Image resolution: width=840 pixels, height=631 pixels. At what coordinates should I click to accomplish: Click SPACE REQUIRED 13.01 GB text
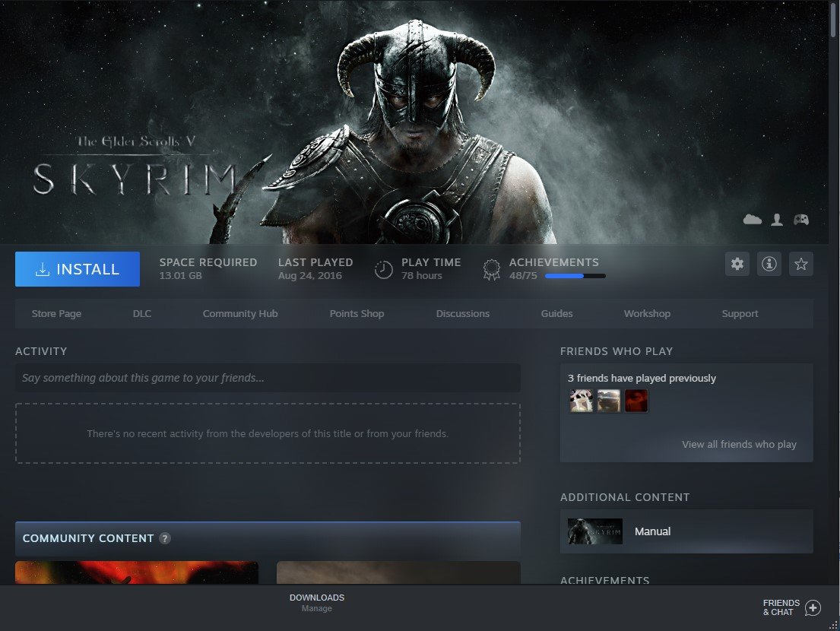tap(208, 269)
